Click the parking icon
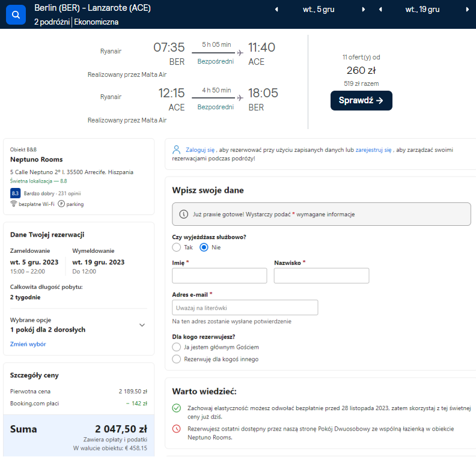 click(x=61, y=204)
